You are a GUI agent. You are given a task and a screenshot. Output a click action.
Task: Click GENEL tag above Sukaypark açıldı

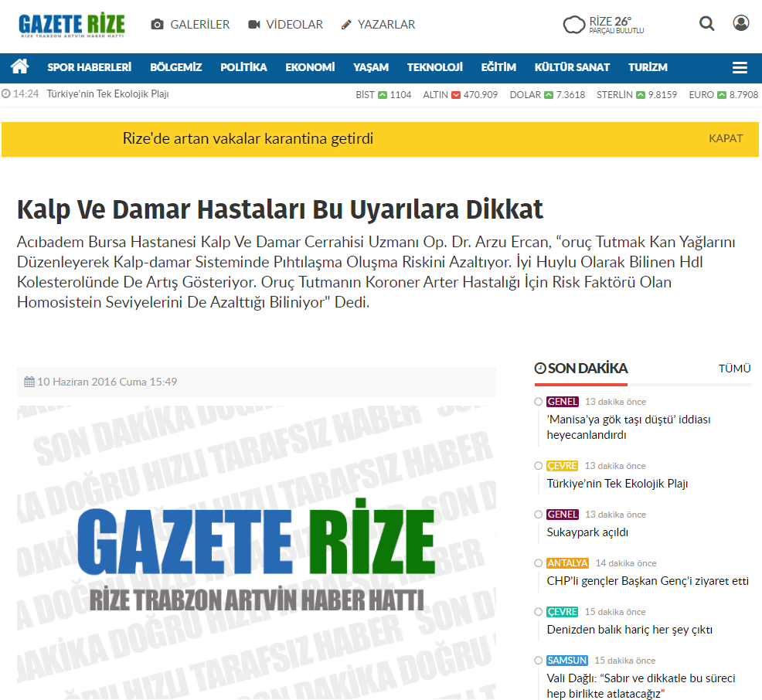click(x=563, y=515)
